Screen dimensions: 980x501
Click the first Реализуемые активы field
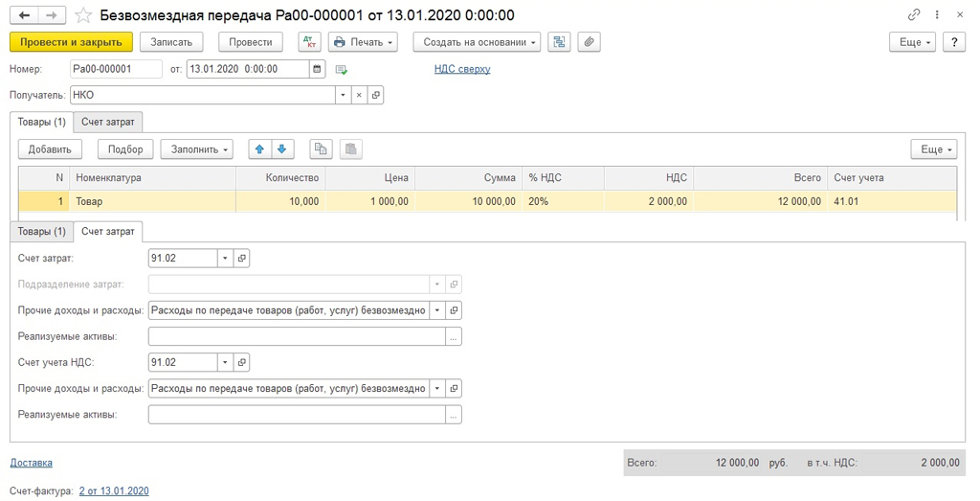click(297, 336)
